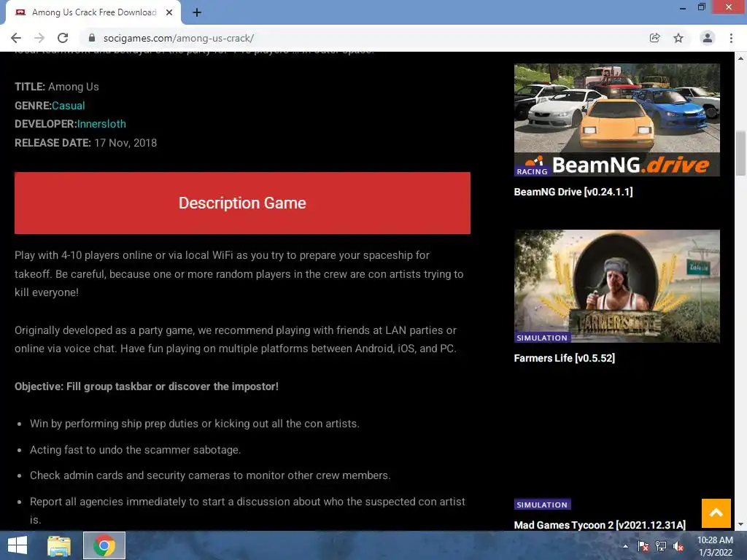
Task: Minimize the Chrome window
Action: pos(683,7)
